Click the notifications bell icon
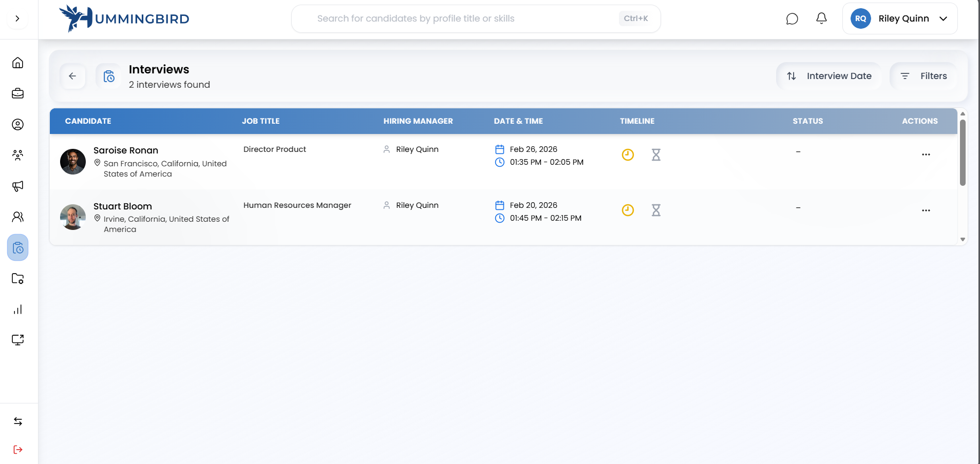This screenshot has width=980, height=464. coord(821,18)
